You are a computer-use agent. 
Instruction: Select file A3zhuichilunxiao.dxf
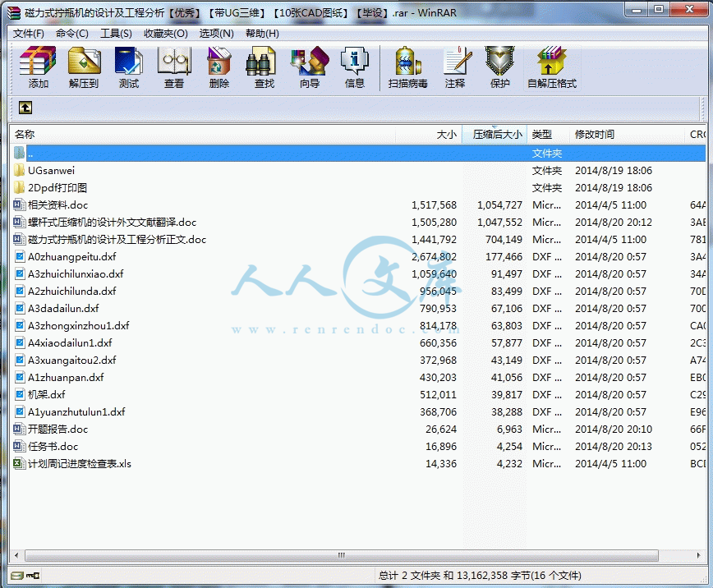(76, 273)
